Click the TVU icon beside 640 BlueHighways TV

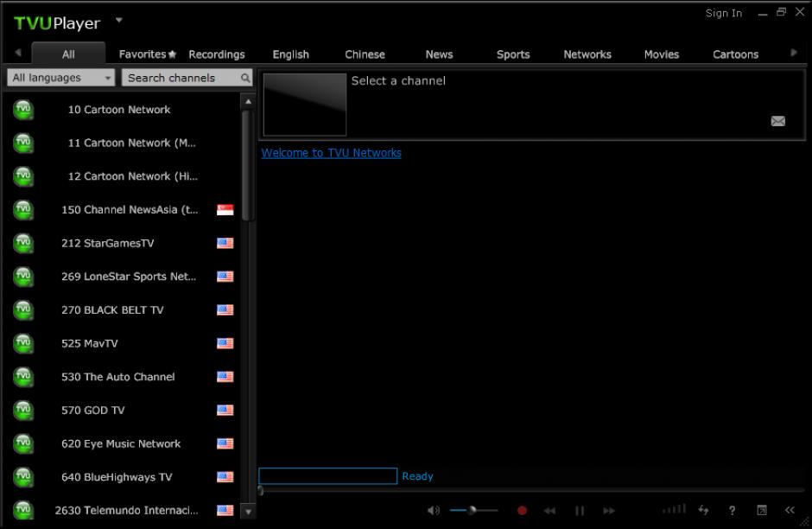pyautogui.click(x=23, y=477)
